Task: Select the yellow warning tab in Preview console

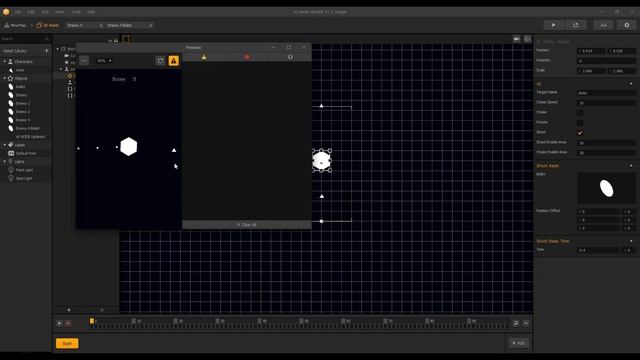Action: point(204,57)
